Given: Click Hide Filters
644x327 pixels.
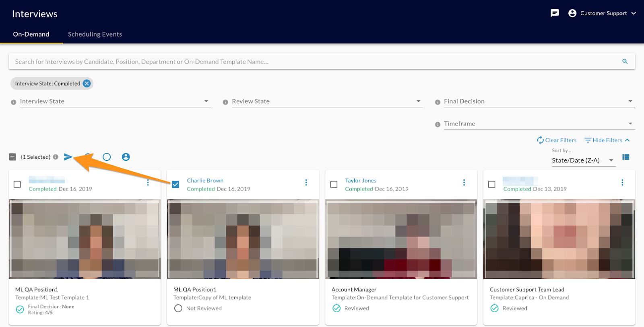Looking at the screenshot, I should click(x=607, y=140).
